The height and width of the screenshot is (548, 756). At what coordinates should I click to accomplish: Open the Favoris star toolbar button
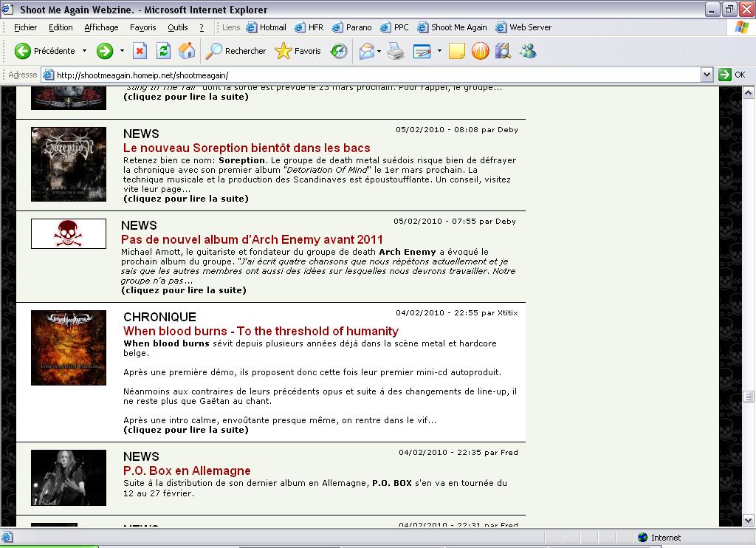(298, 51)
